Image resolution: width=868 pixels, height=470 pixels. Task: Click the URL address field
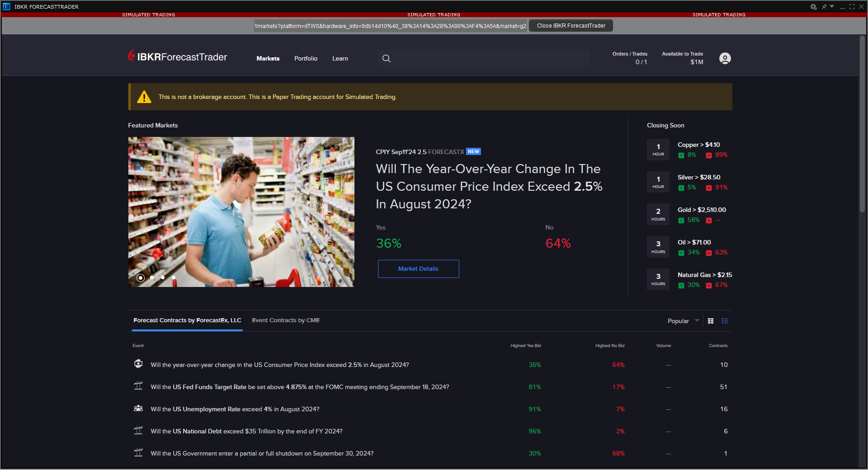coord(390,26)
